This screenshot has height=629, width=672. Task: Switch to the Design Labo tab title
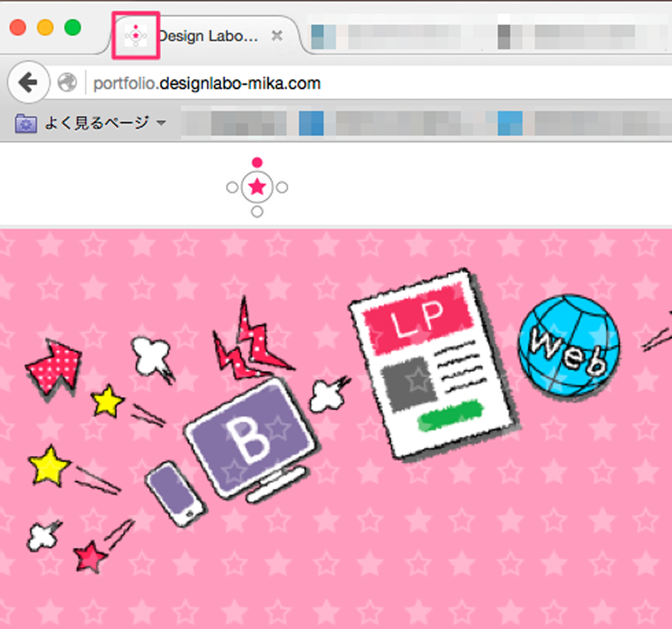pyautogui.click(x=210, y=36)
